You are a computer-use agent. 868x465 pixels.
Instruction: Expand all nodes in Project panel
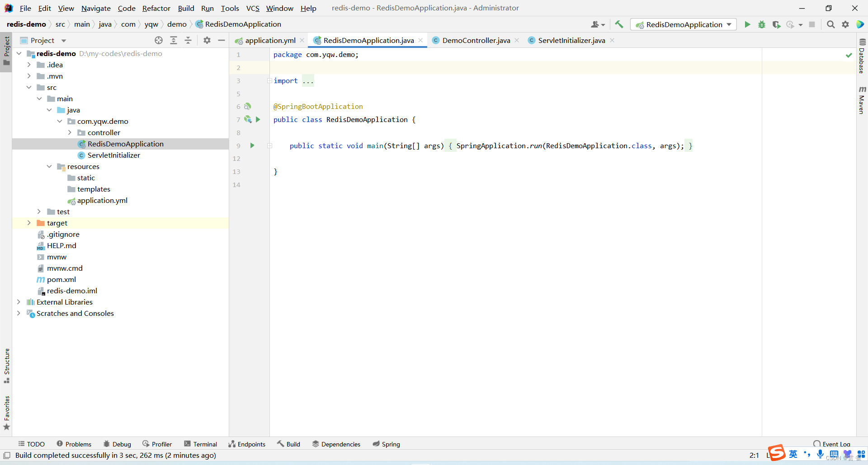pyautogui.click(x=174, y=40)
